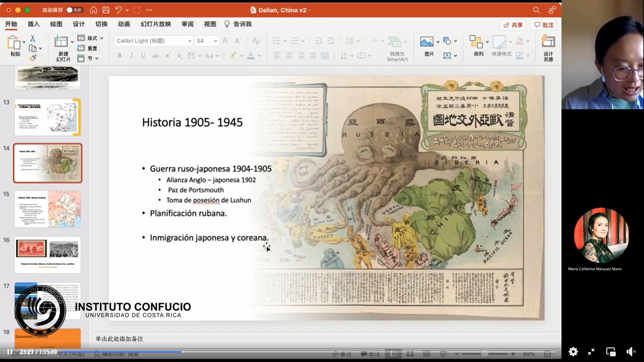Toggle Subscript formatting
This screenshot has height=362, width=644.
point(180,56)
